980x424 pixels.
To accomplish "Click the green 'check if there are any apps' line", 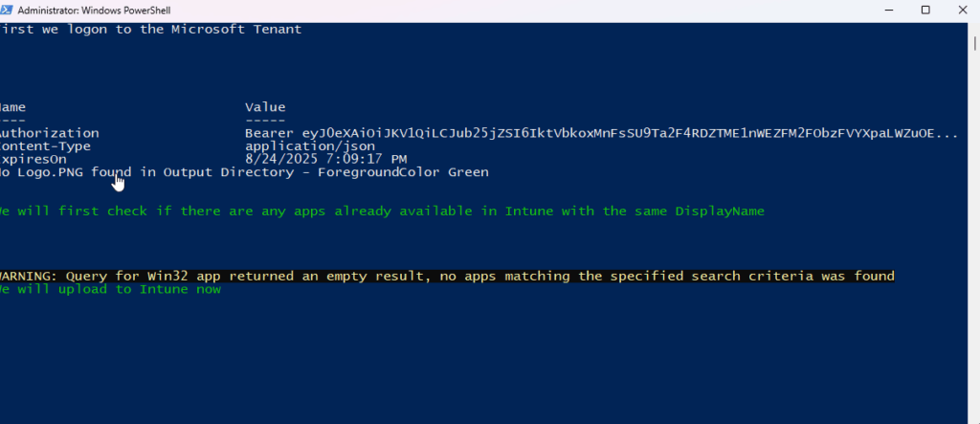I will tap(381, 211).
